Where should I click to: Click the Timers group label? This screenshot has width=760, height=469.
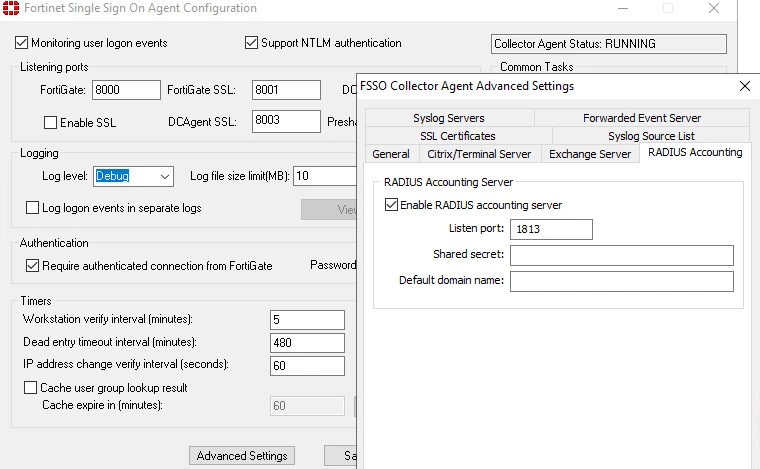click(36, 301)
